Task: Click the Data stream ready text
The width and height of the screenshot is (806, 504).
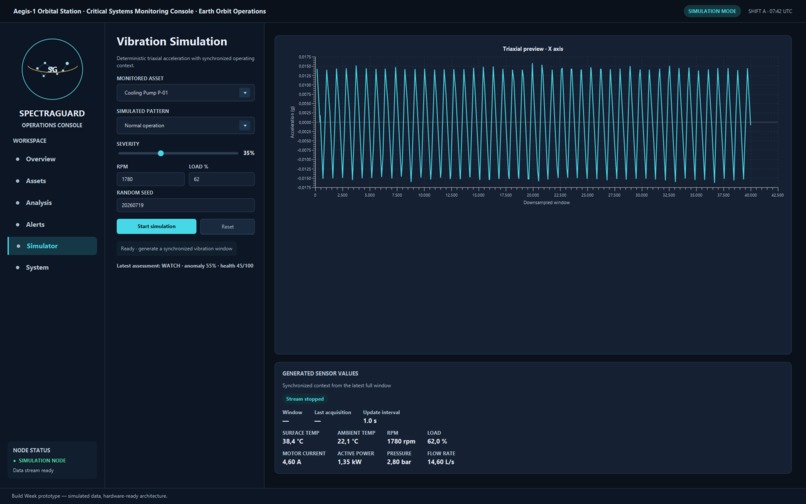Action: 33,471
